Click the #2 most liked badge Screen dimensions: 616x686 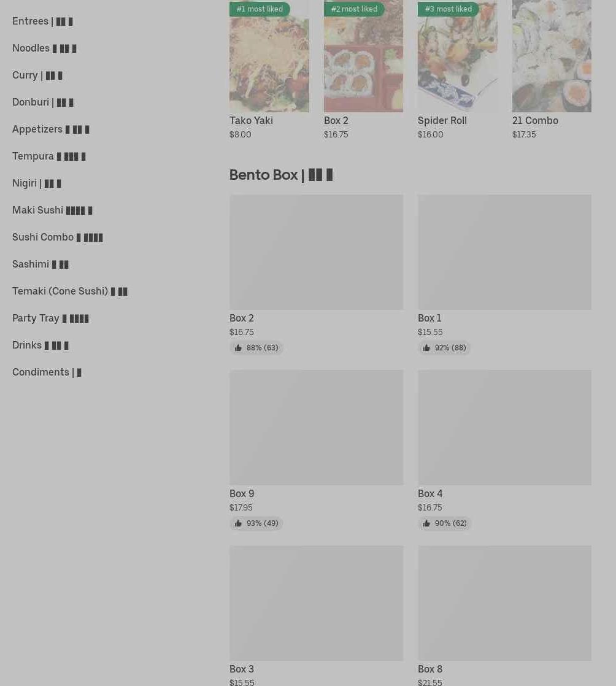point(355,9)
